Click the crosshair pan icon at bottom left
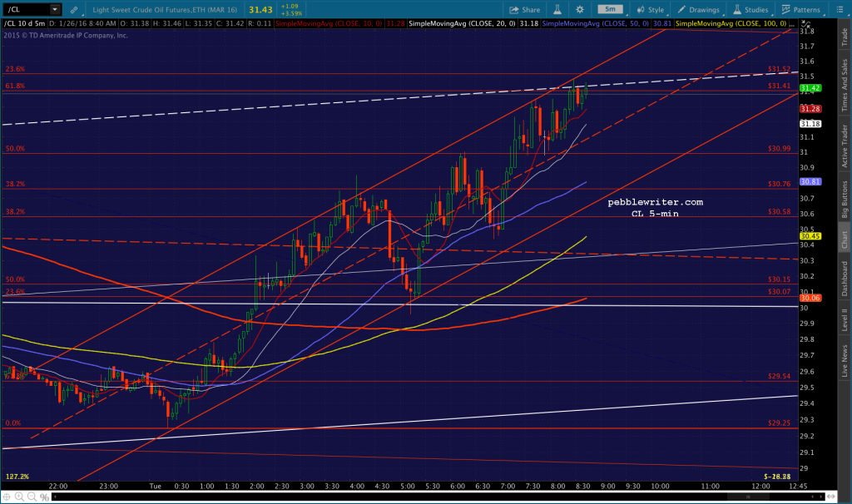 click(7, 497)
